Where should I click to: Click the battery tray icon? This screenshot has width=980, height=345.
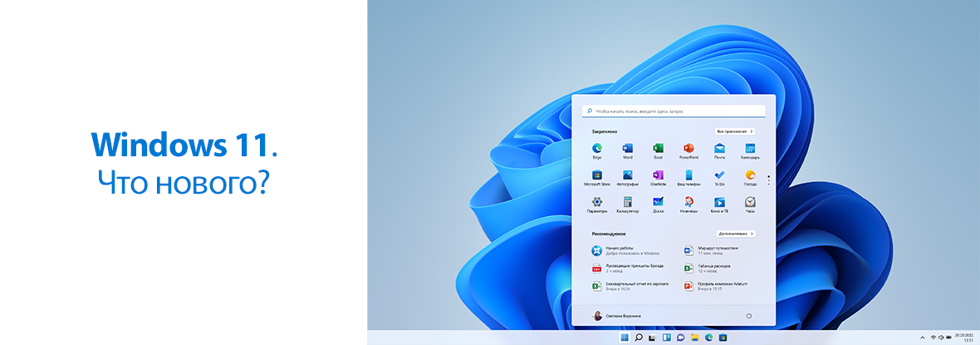tap(948, 338)
